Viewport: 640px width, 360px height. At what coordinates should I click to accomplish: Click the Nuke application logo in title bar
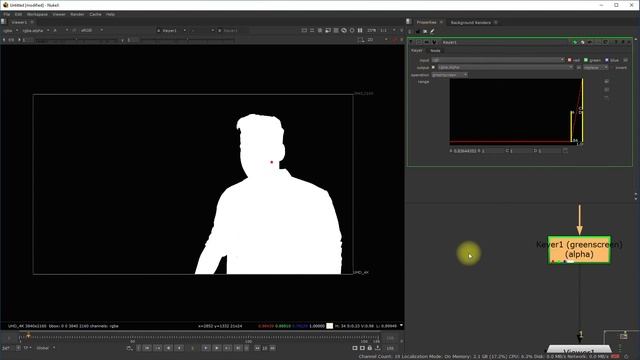point(5,5)
